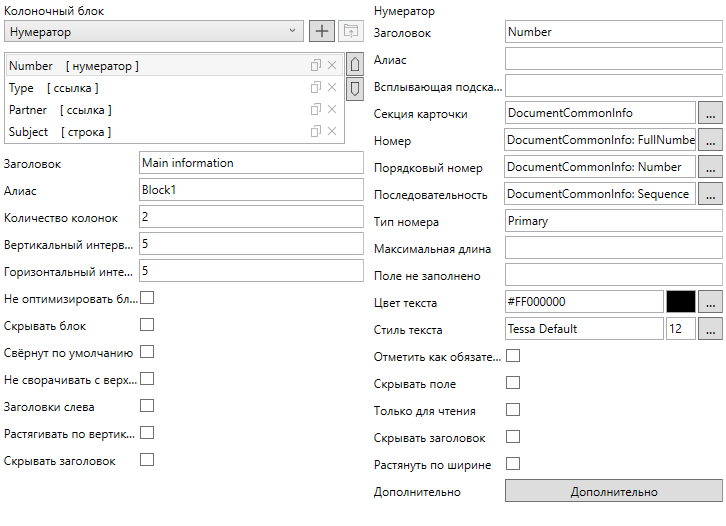Open the Нумератор control type dropdown
This screenshot has width=726, height=526.
click(x=154, y=31)
